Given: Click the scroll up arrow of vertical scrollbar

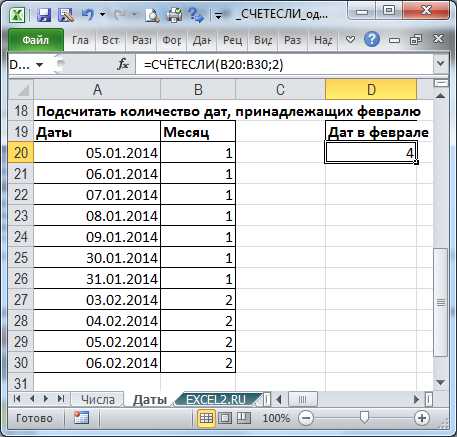Looking at the screenshot, I should [441, 96].
